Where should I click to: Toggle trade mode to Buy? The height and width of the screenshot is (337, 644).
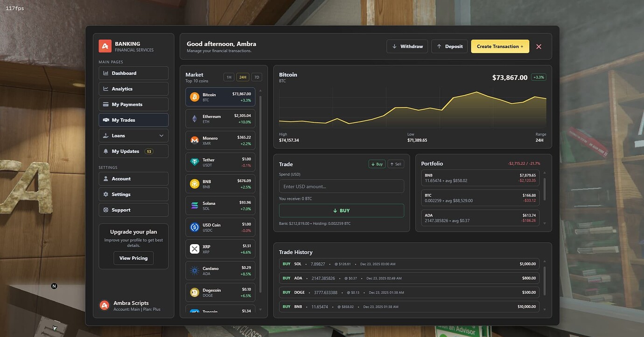[377, 164]
